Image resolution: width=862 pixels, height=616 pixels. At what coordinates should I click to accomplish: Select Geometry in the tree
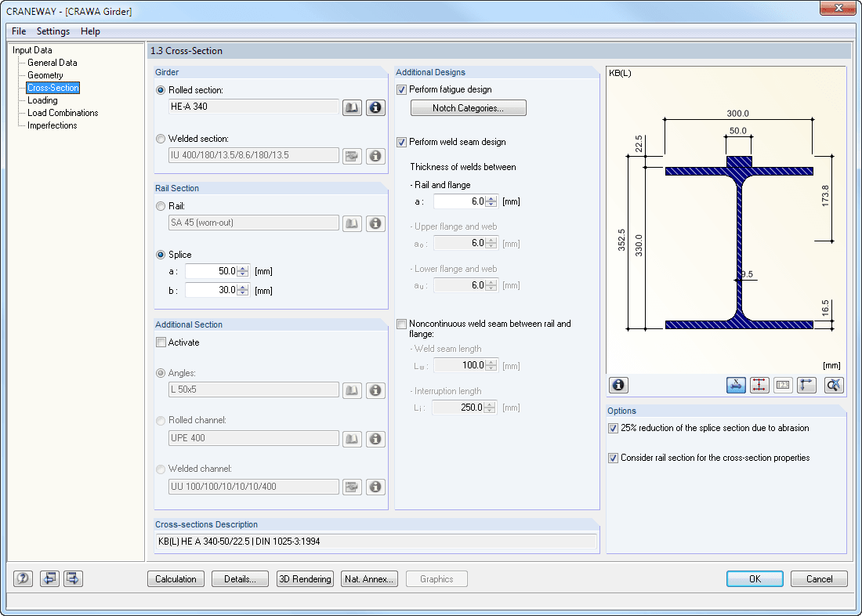point(45,75)
